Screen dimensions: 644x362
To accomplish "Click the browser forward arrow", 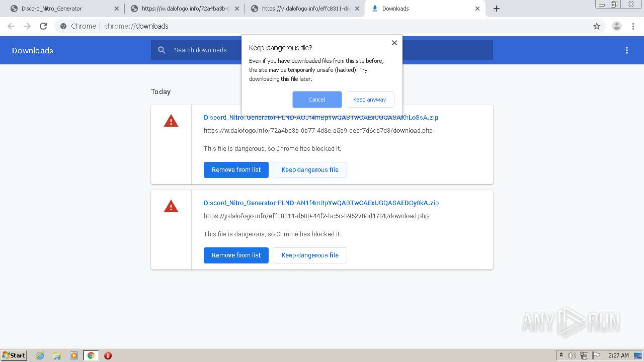I will [27, 26].
